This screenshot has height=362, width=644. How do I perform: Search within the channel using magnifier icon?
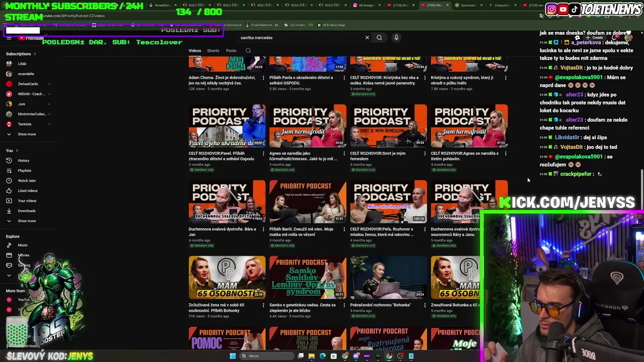[x=248, y=51]
